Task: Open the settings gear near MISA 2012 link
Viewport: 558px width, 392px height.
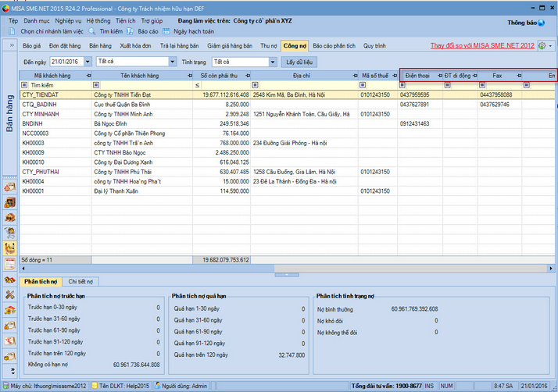Action: pyautogui.click(x=542, y=45)
